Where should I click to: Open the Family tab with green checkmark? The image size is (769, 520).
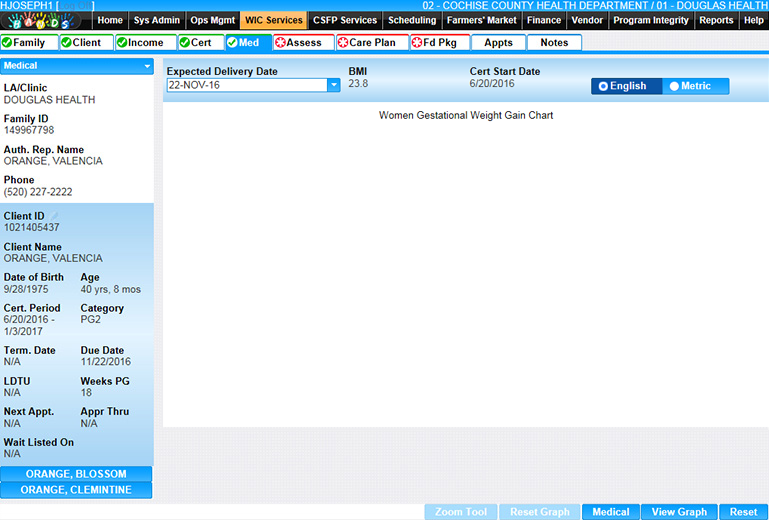pyautogui.click(x=29, y=43)
